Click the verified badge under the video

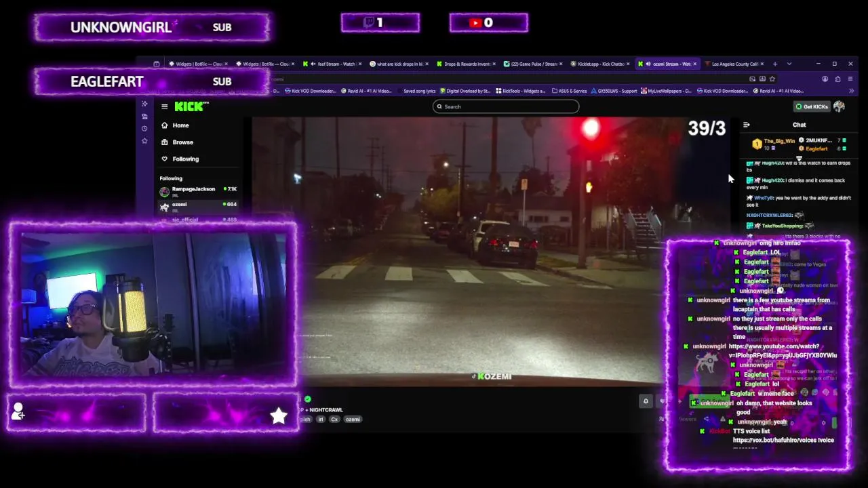307,399
